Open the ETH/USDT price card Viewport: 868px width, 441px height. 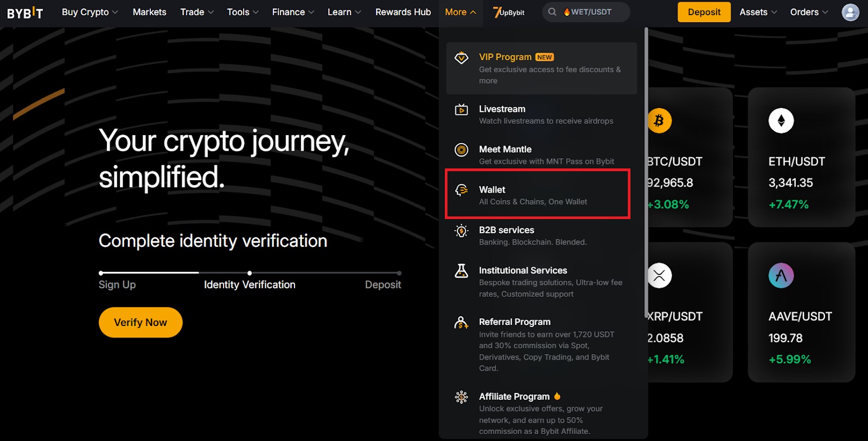[x=801, y=157]
